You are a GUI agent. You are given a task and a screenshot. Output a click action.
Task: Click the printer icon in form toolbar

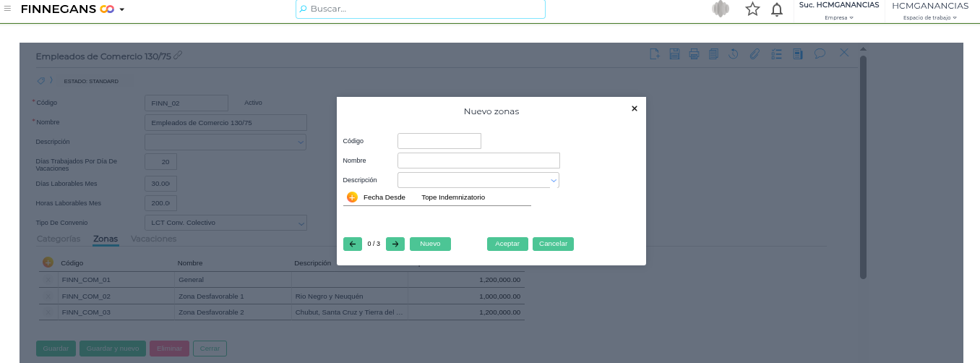pos(694,54)
